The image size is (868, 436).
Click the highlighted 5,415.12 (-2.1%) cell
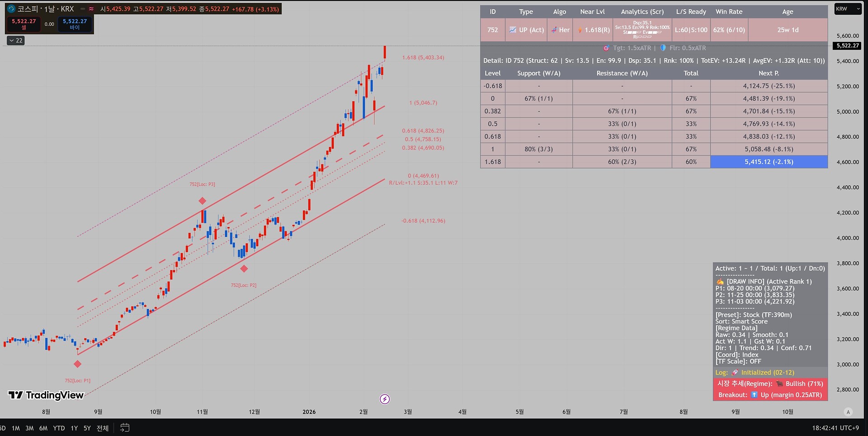pos(769,162)
